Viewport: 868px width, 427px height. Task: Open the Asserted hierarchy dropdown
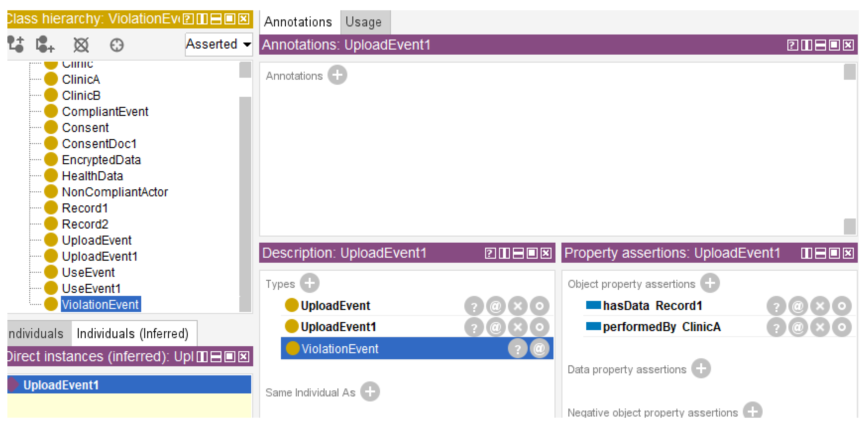218,44
